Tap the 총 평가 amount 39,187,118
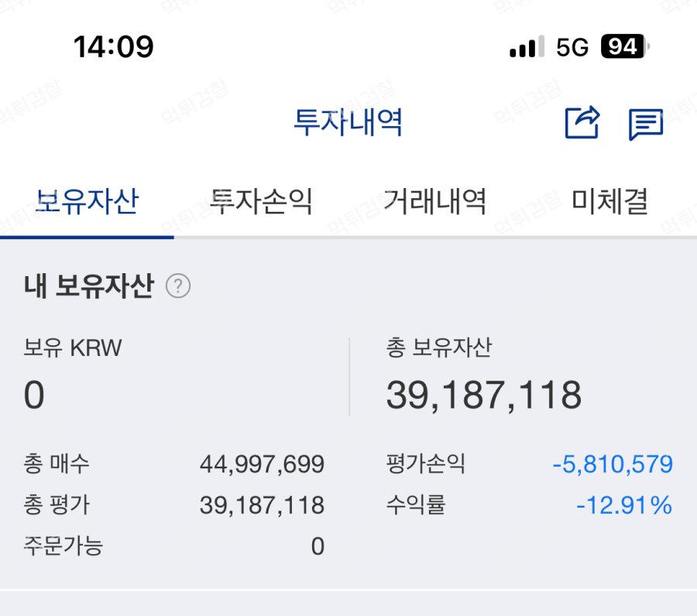 point(262,505)
